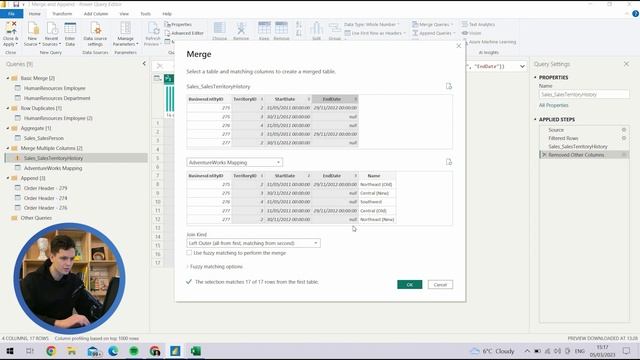Screen dimensions: 640x360
Task: Click file icon beside Sales_SalesTerritoryHistory table
Action: point(449,86)
